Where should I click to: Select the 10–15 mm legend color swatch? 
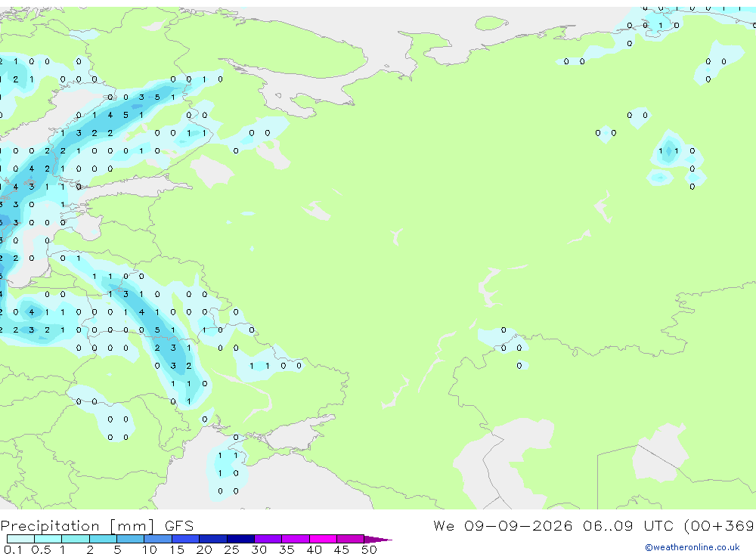coord(158,539)
